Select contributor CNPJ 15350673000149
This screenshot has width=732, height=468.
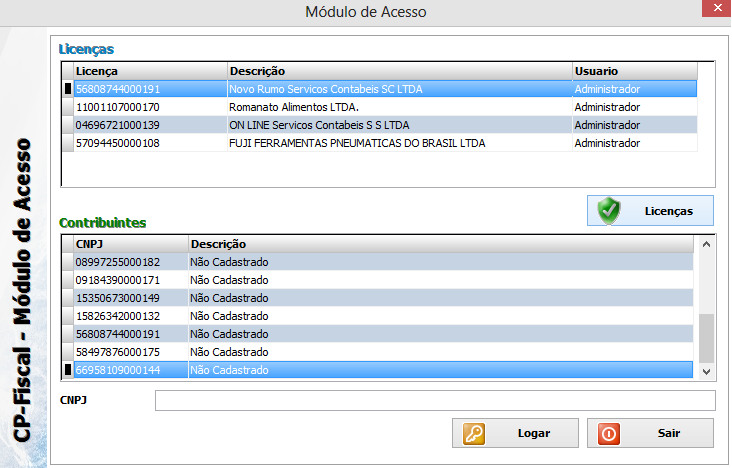118,298
